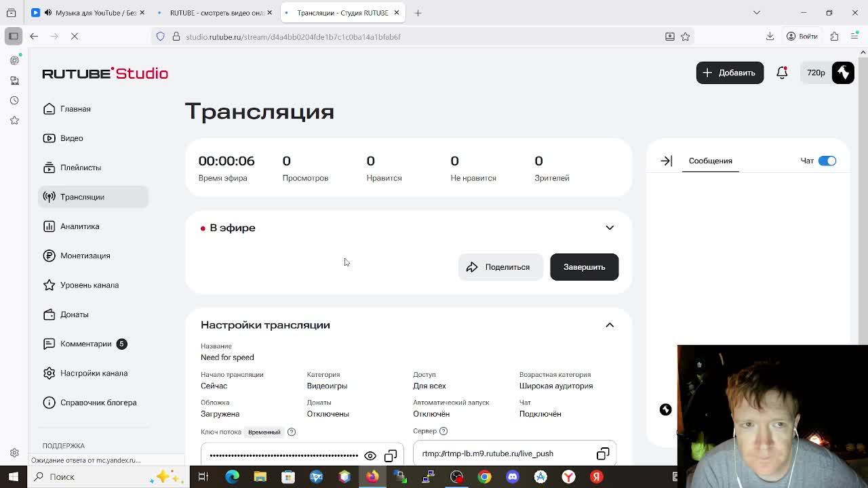Click the Добавить button

[x=730, y=73]
